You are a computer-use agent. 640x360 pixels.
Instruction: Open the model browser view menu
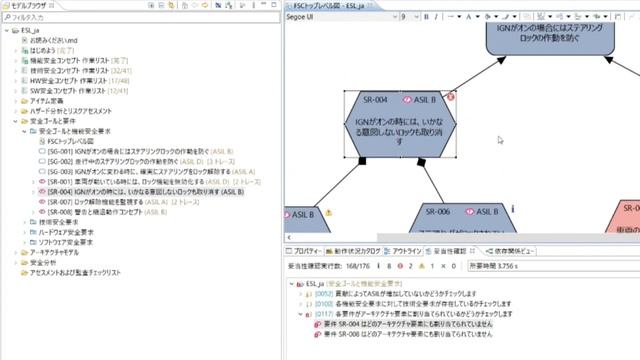(x=253, y=5)
